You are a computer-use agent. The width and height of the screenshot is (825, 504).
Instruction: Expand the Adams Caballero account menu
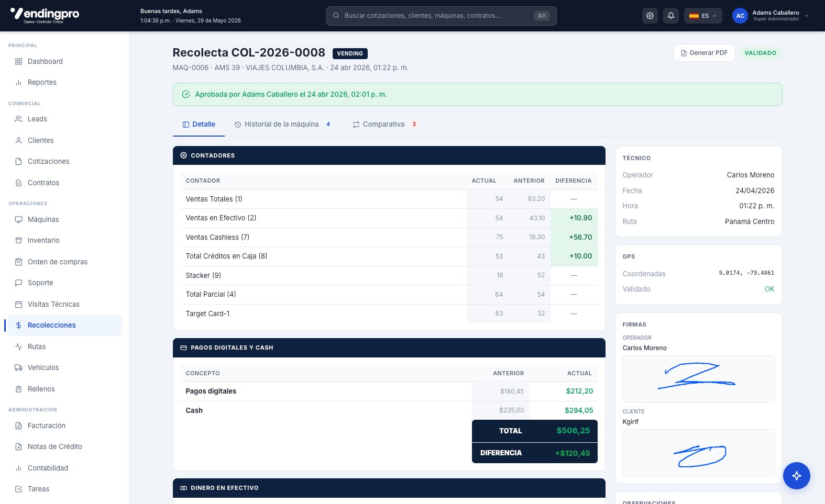771,16
